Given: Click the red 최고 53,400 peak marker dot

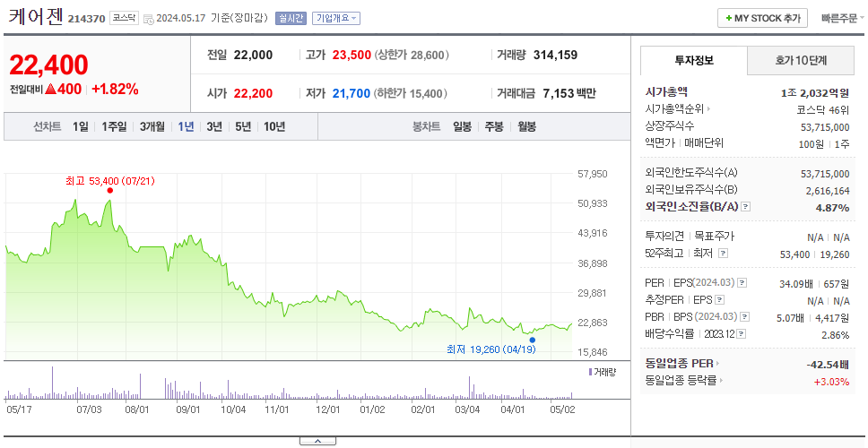Looking at the screenshot, I should tap(109, 190).
